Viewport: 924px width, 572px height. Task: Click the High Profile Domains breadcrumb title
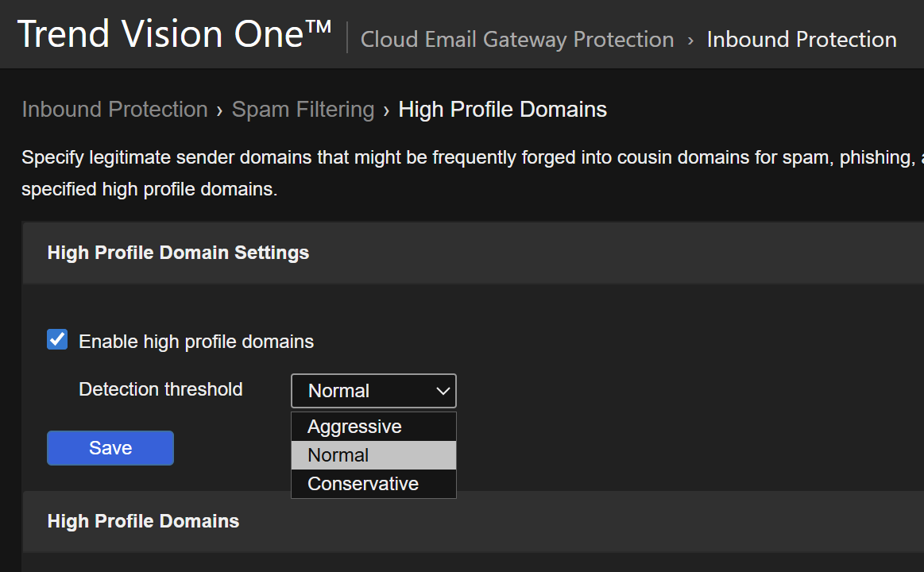point(502,110)
